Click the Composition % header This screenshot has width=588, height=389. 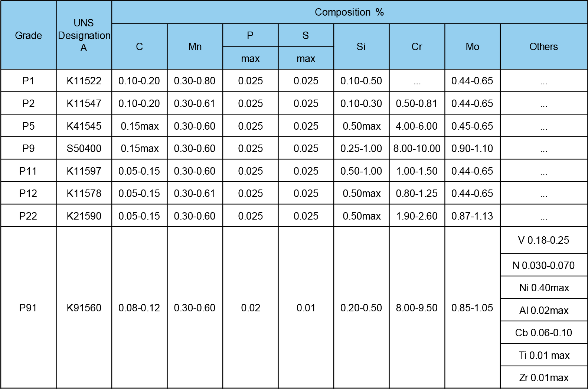[x=349, y=12]
